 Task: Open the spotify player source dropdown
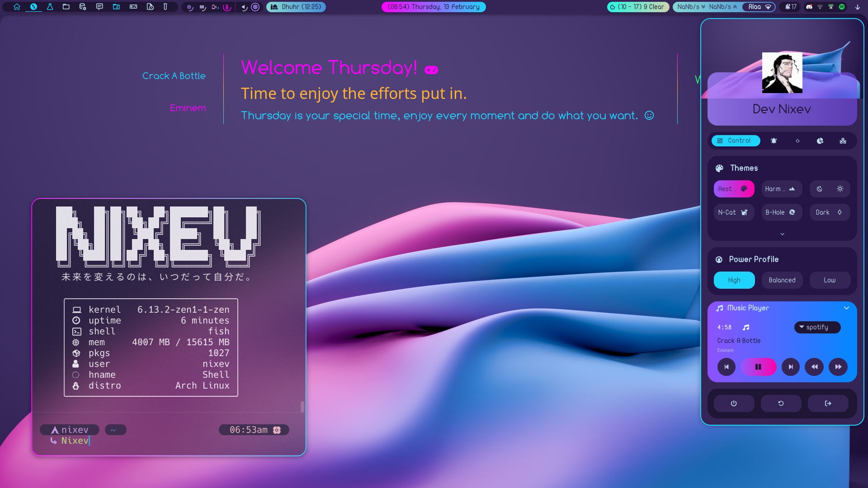pyautogui.click(x=817, y=327)
